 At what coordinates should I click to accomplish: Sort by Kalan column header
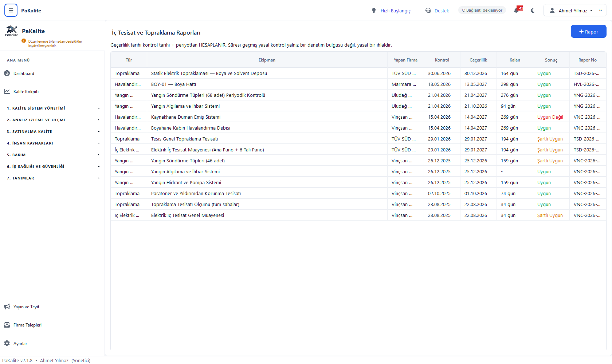515,60
